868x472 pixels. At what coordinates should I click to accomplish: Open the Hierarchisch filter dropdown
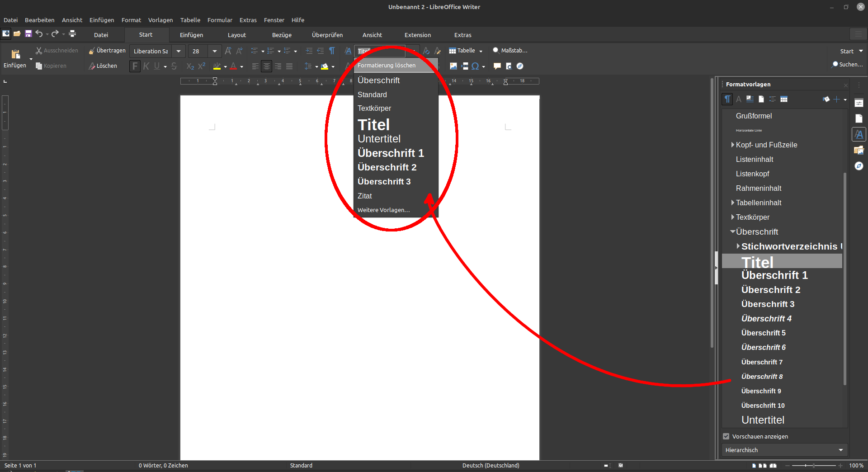click(x=784, y=450)
